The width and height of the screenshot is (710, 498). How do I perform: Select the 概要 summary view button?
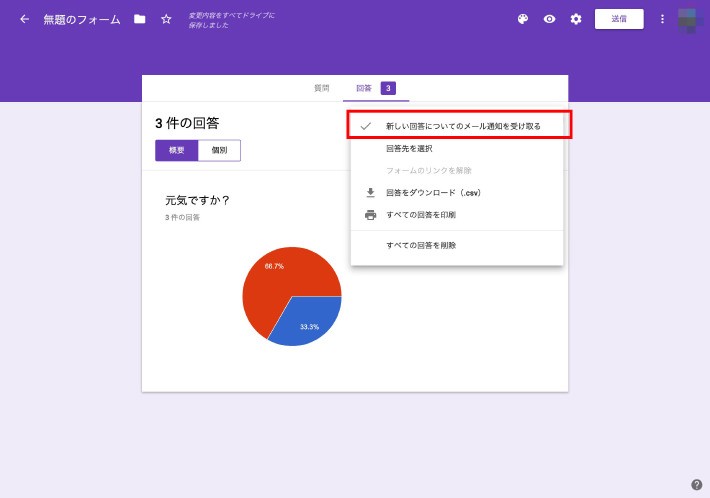click(177, 150)
